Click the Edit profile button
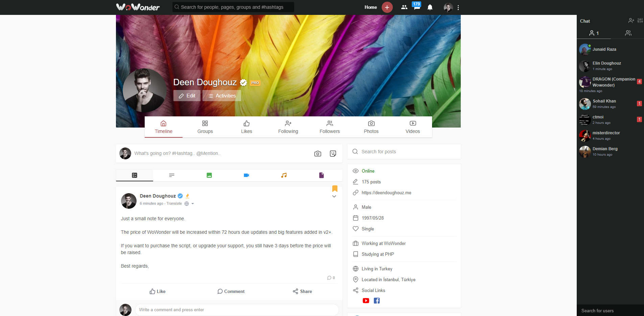This screenshot has height=316, width=644. tap(187, 96)
